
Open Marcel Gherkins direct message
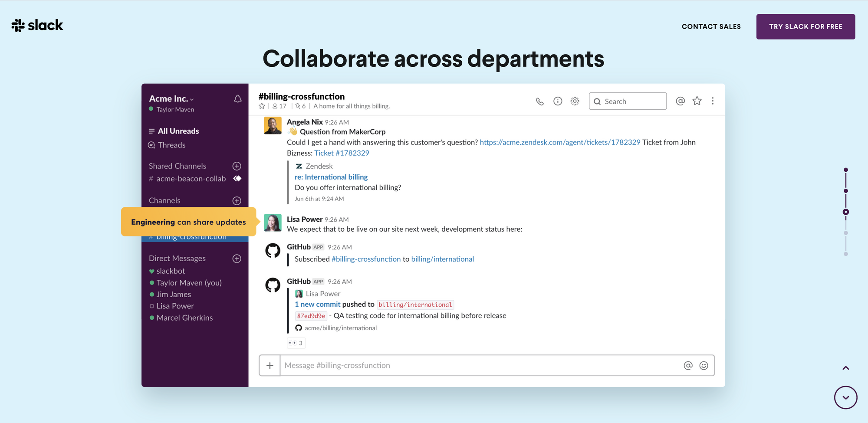pos(181,318)
